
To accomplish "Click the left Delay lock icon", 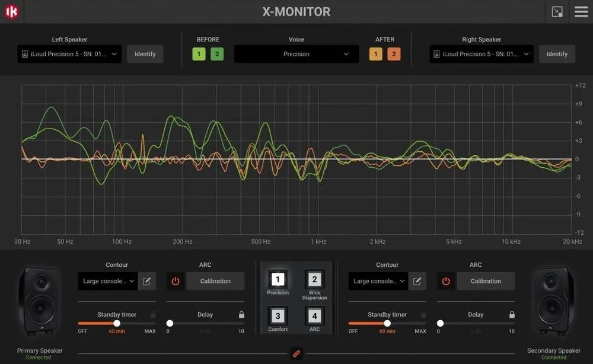I will pyautogui.click(x=241, y=315).
